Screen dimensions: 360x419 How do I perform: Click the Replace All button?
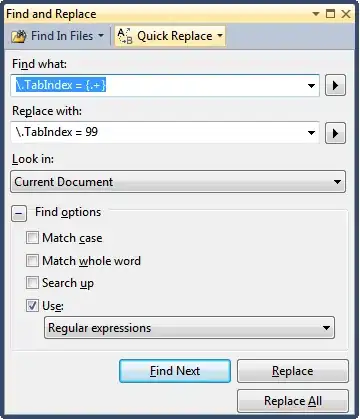click(x=293, y=401)
